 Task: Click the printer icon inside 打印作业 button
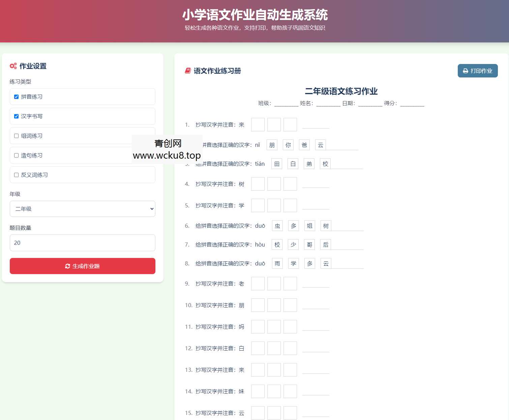click(x=466, y=71)
